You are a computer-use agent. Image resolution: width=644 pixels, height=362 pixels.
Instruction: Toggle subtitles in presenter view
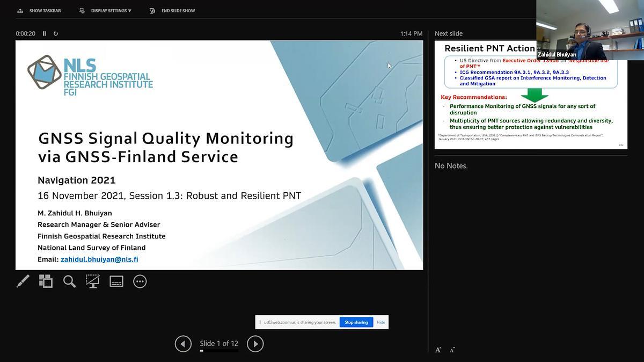[116, 281]
